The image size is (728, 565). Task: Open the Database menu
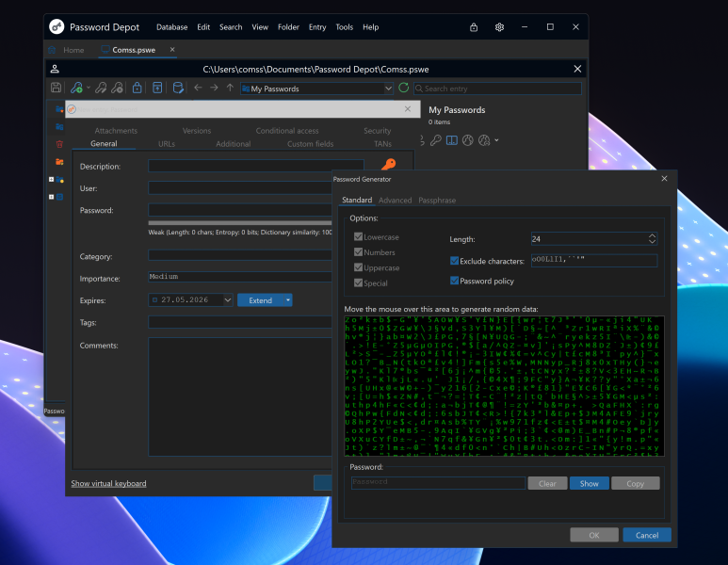[x=171, y=27]
